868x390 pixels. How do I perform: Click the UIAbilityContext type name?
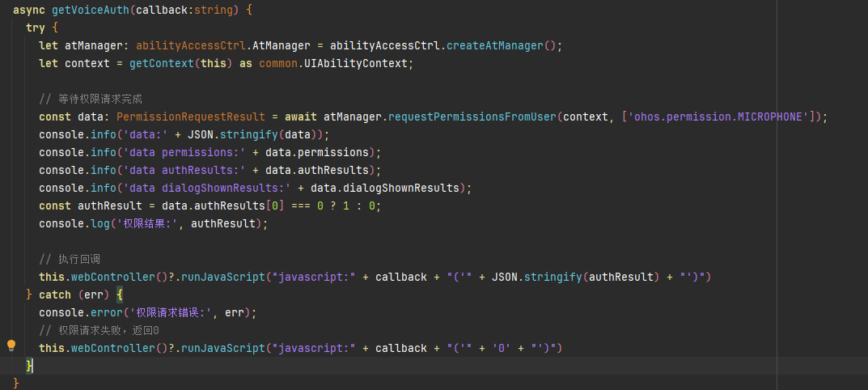point(358,63)
